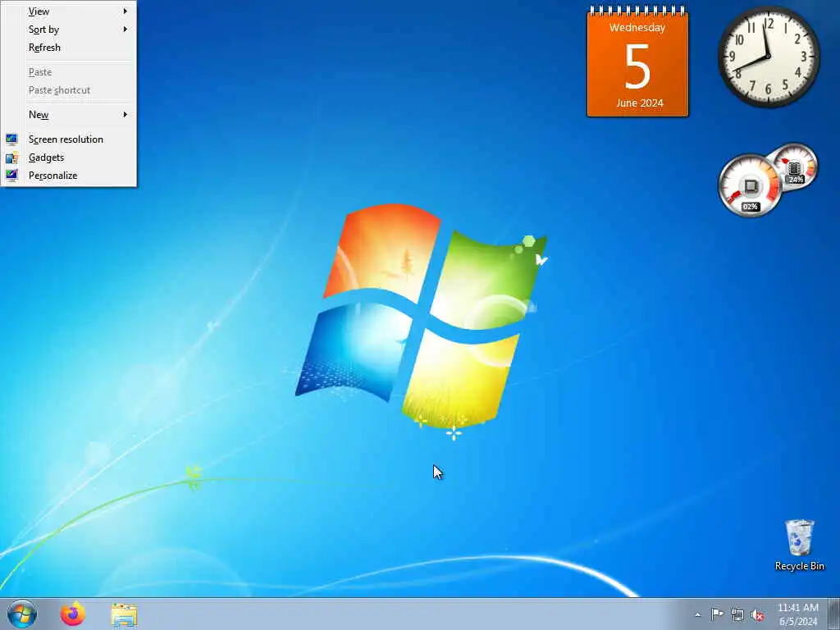Expand the New submenu arrow
Screen dimensions: 840x630
point(126,115)
